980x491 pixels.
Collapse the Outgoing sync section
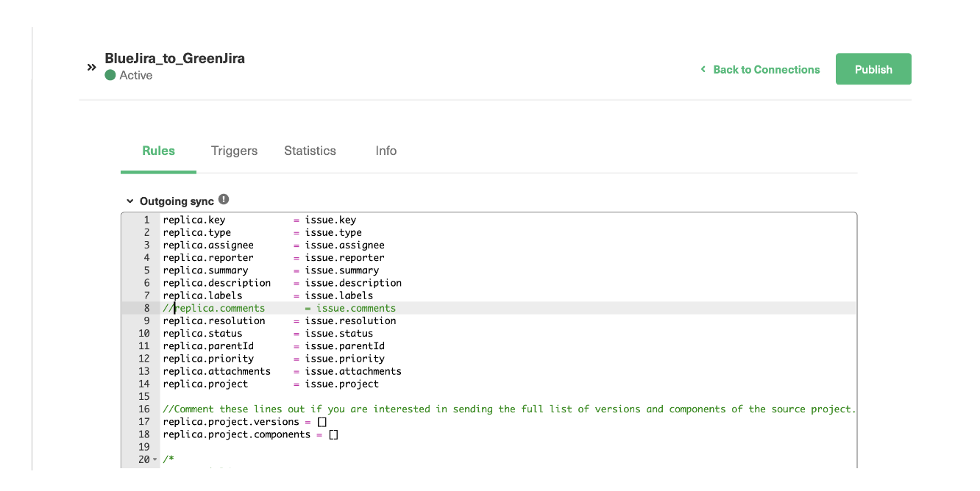pyautogui.click(x=130, y=201)
